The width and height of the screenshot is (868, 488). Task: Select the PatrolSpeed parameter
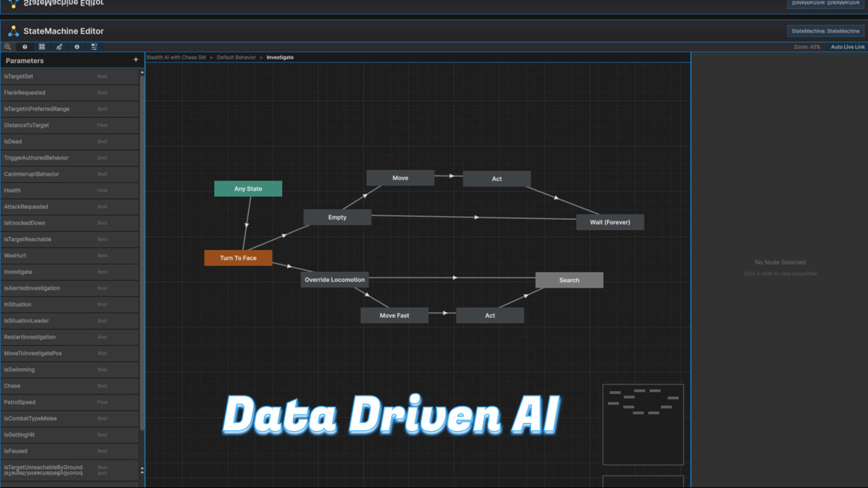click(x=69, y=402)
